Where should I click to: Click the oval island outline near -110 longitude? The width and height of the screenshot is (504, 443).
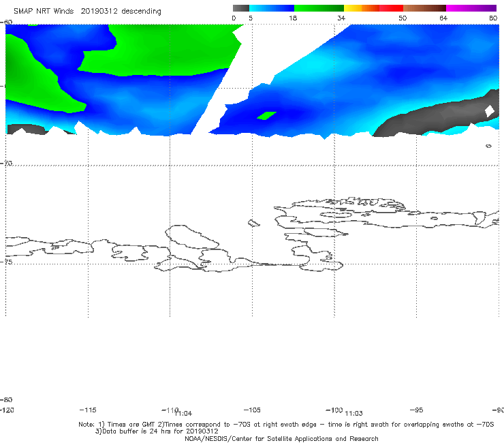coord(191,236)
